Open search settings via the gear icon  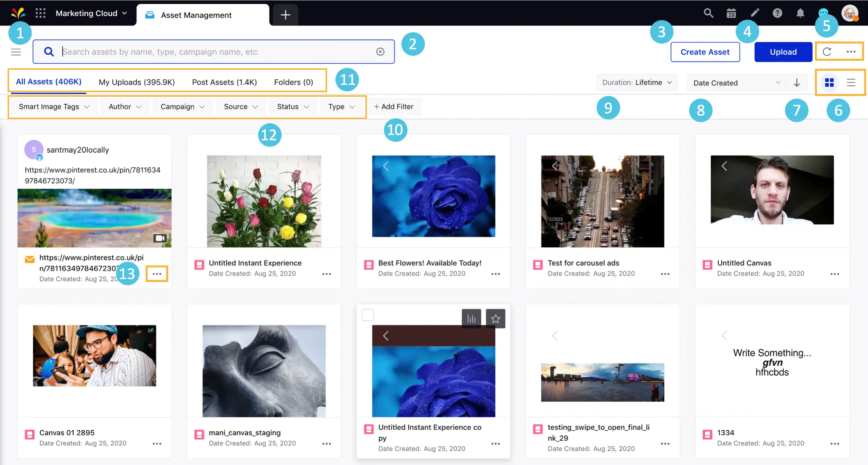(x=380, y=52)
